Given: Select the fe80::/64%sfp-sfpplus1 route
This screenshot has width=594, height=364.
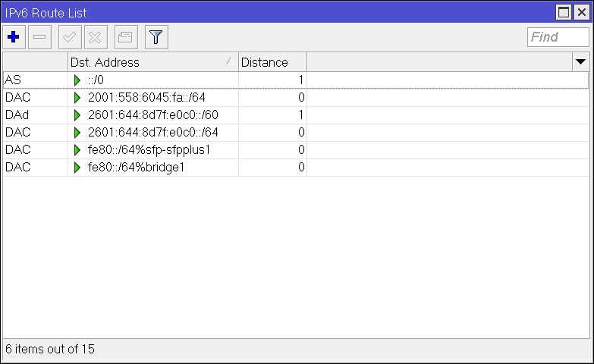Looking at the screenshot, I should (296, 149).
